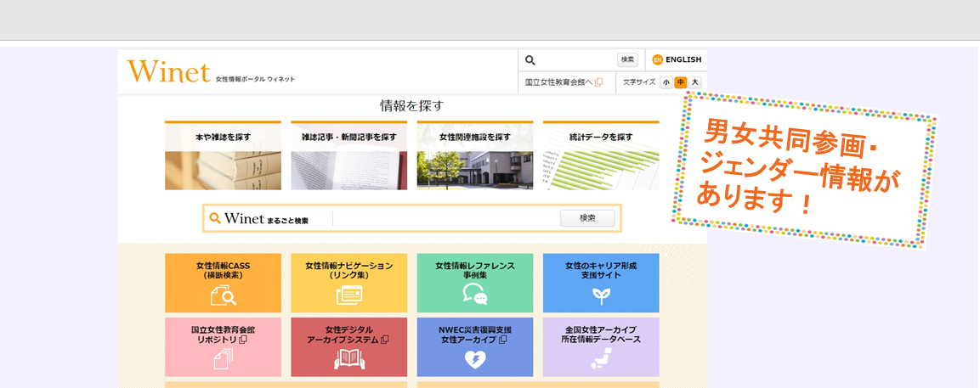Open the 女性情報ナビゲーション（リンク集） tile
This screenshot has height=388, width=980.
pos(348,283)
